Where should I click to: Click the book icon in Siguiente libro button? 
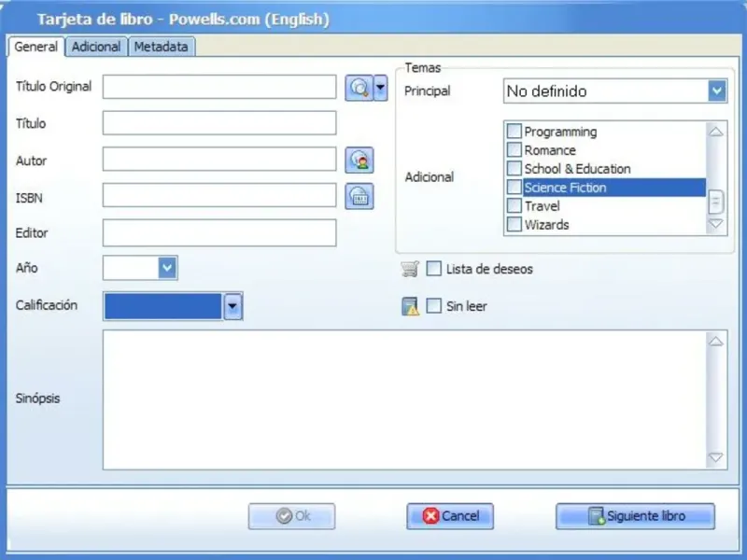[597, 516]
